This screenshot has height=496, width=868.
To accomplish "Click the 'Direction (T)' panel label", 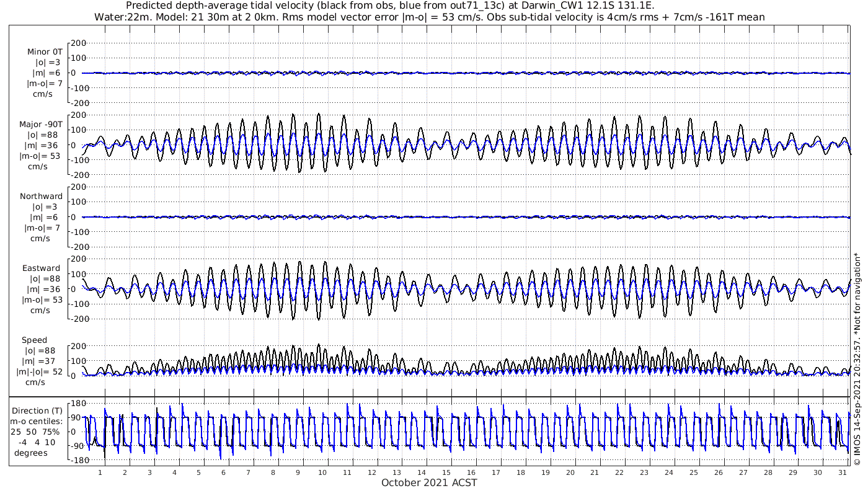I will [38, 410].
